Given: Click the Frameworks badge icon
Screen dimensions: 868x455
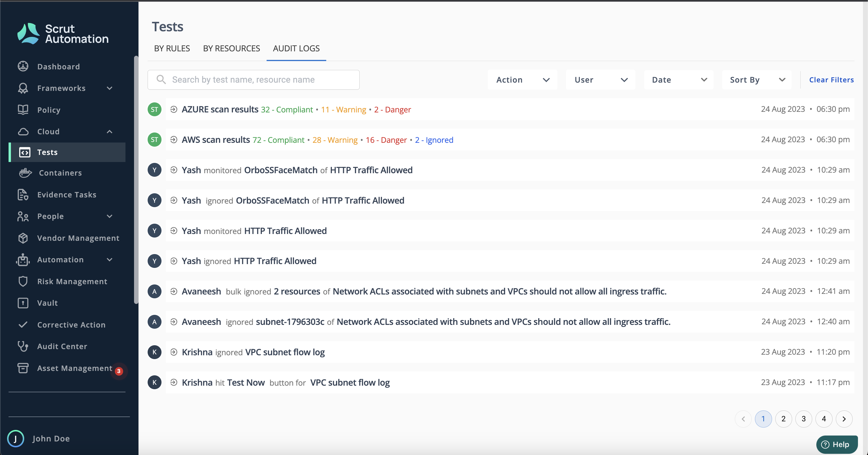Looking at the screenshot, I should click(23, 88).
